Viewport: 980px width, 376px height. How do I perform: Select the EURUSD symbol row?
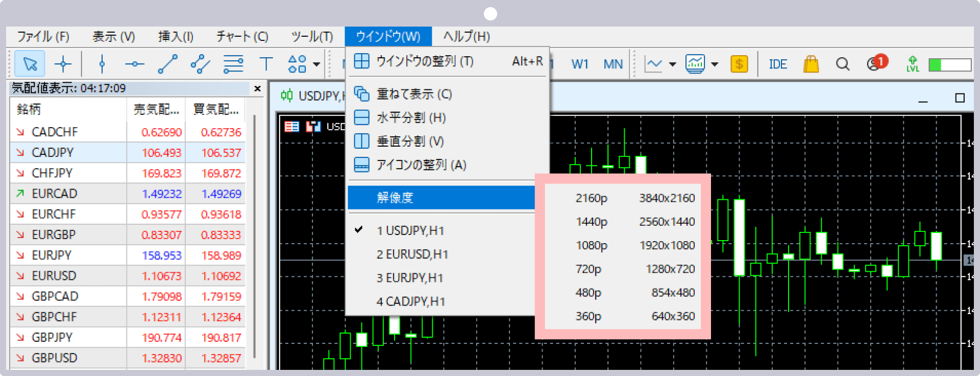[128, 276]
